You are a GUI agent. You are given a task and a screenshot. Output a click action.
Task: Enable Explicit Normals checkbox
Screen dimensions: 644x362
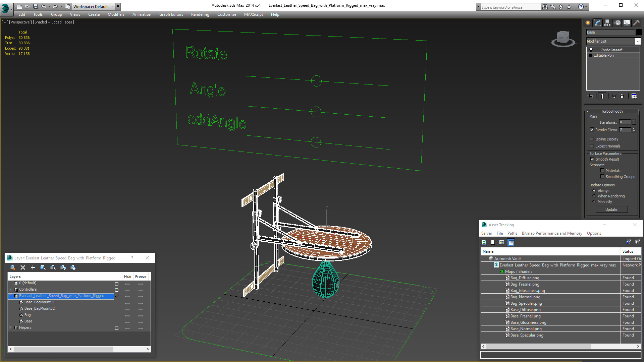(592, 146)
